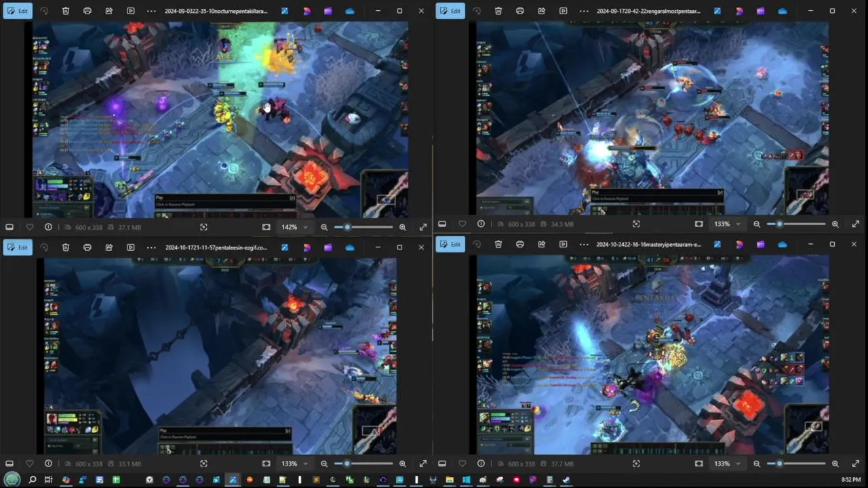The image size is (868, 488).
Task: Open Designer icon in the nocturnepentakill window
Action: coord(307,11)
